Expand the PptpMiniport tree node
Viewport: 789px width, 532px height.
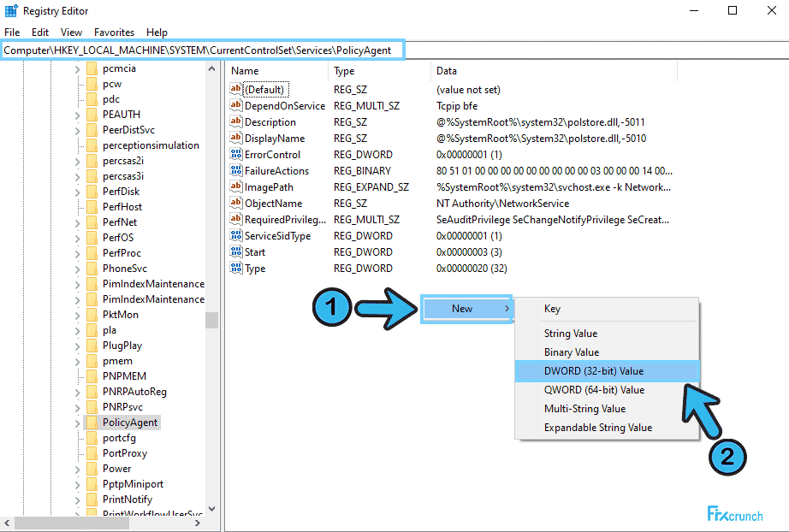coord(78,485)
